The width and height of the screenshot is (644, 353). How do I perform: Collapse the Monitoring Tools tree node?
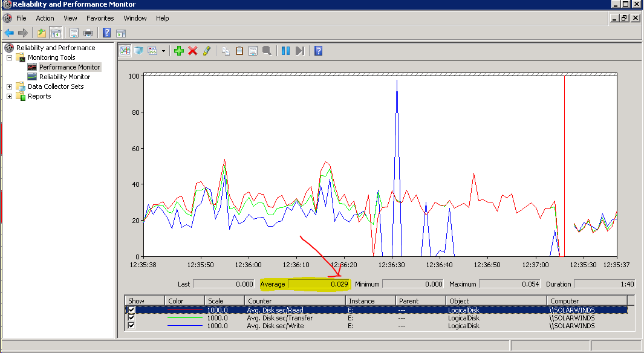pos(10,57)
